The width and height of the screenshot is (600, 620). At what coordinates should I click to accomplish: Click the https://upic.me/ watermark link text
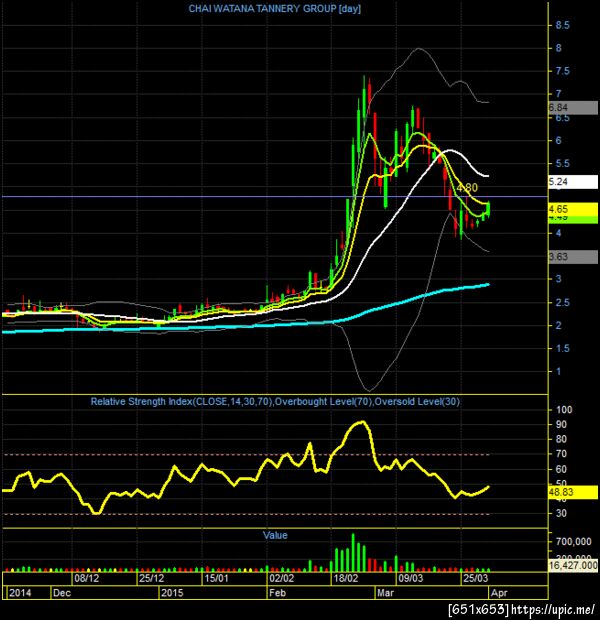tap(553, 609)
